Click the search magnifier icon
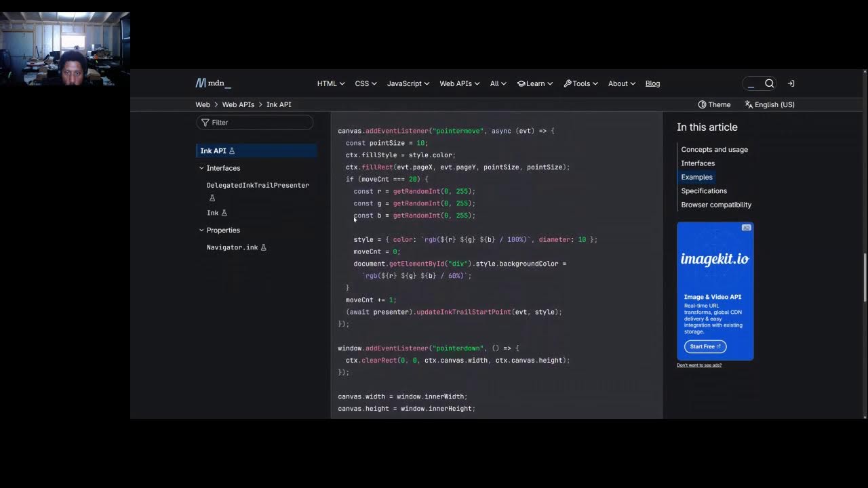 pyautogui.click(x=769, y=83)
